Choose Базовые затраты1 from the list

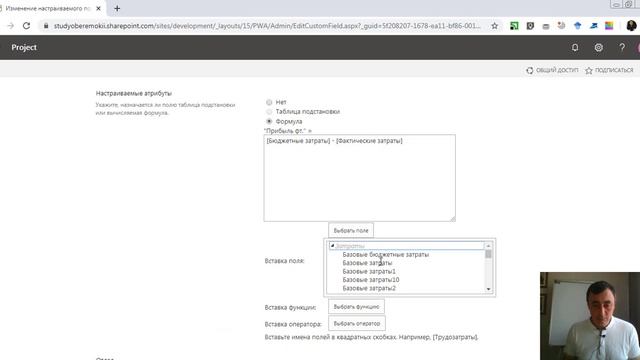[x=369, y=271]
